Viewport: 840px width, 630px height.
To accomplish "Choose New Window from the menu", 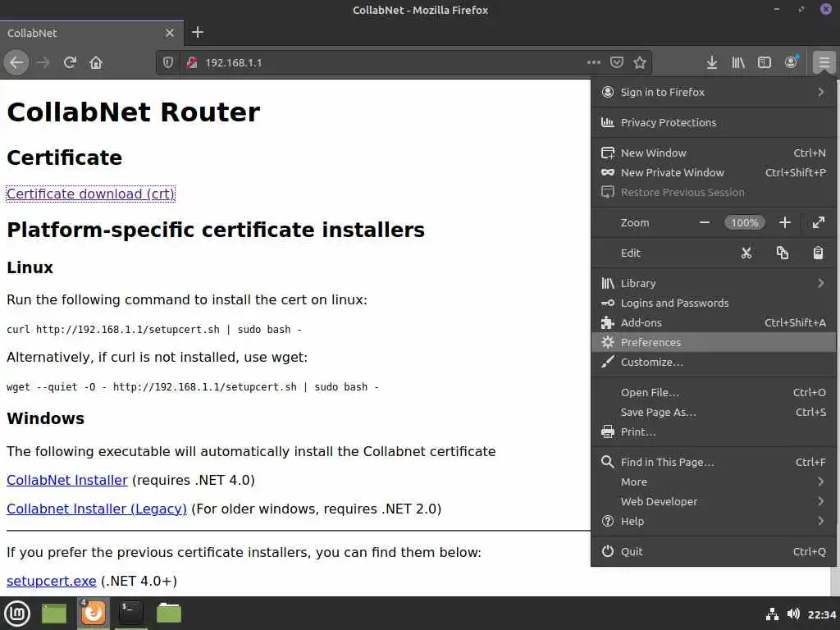I will (714, 153).
